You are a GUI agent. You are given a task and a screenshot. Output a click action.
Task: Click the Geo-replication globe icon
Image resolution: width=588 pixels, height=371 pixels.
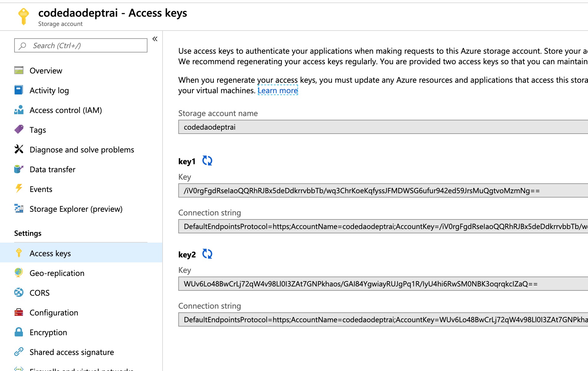click(19, 273)
